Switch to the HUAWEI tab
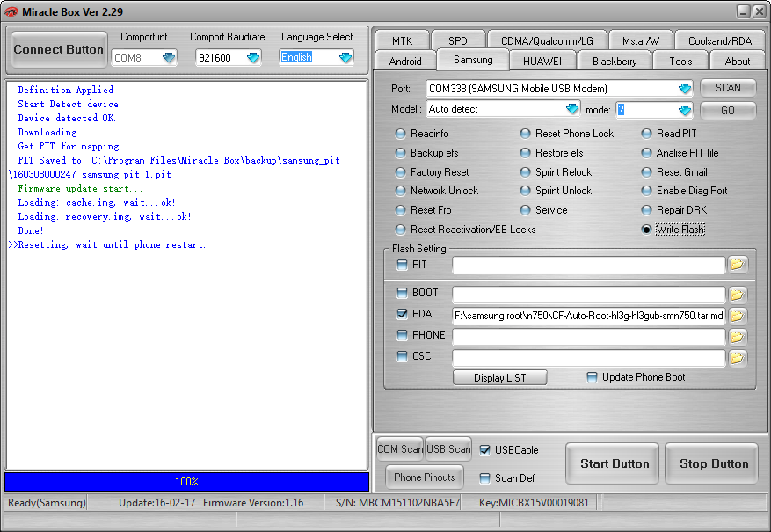 point(542,61)
